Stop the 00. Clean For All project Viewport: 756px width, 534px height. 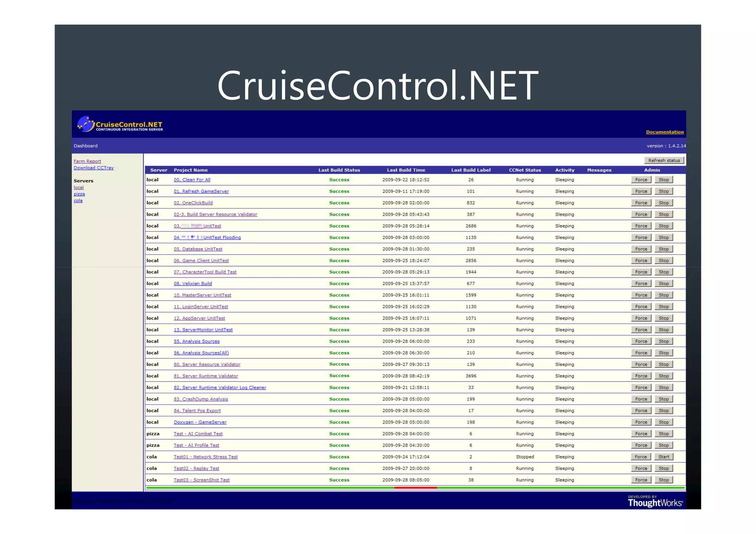(x=664, y=180)
